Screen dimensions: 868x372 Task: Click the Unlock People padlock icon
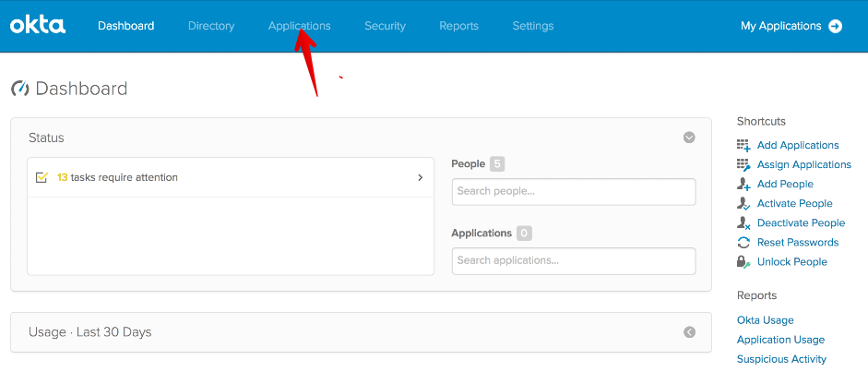[743, 262]
